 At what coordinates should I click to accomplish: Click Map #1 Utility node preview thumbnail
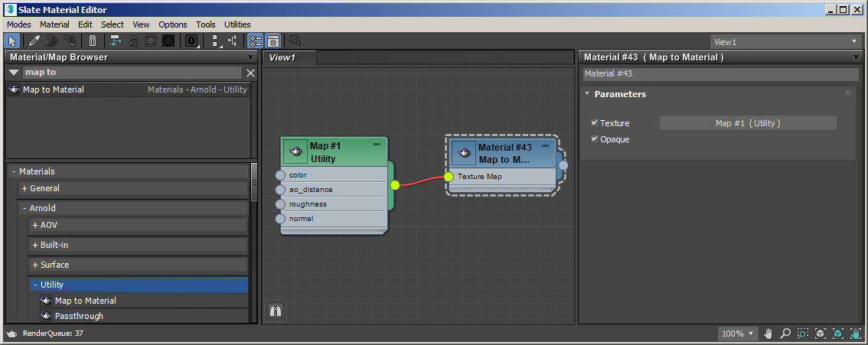(295, 151)
